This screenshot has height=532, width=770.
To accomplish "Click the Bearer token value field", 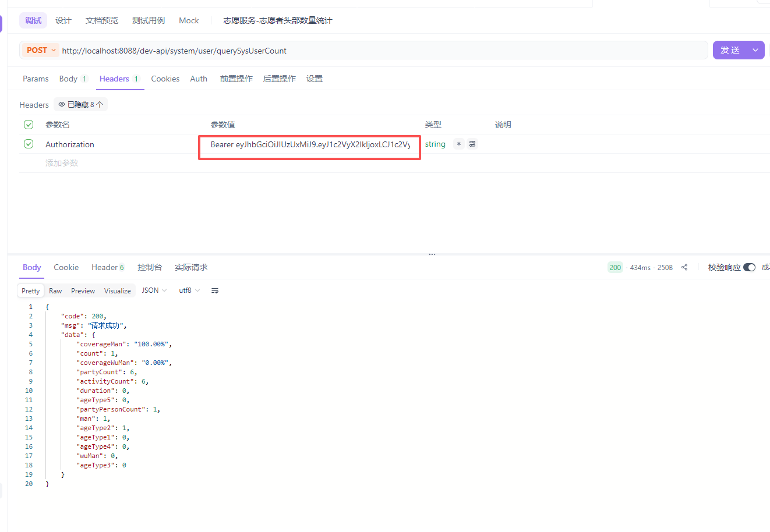I will (x=310, y=144).
